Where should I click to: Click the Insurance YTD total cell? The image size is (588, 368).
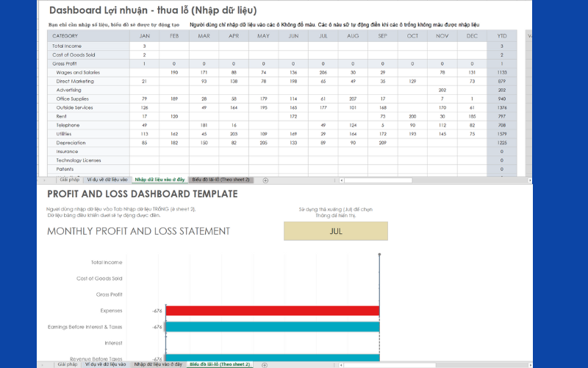pyautogui.click(x=501, y=152)
